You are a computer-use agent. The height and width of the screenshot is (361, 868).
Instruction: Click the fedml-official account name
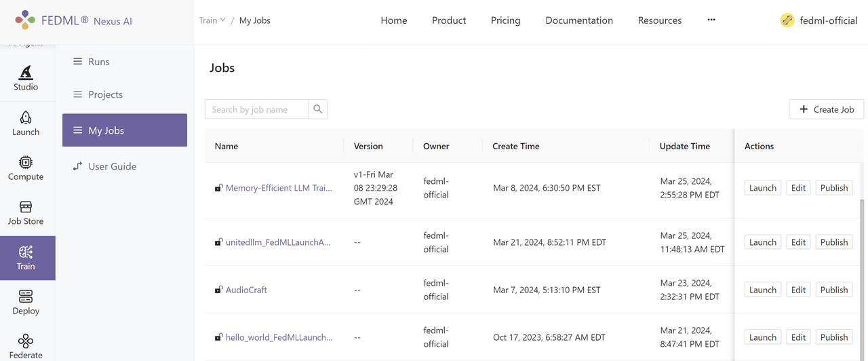click(x=829, y=20)
